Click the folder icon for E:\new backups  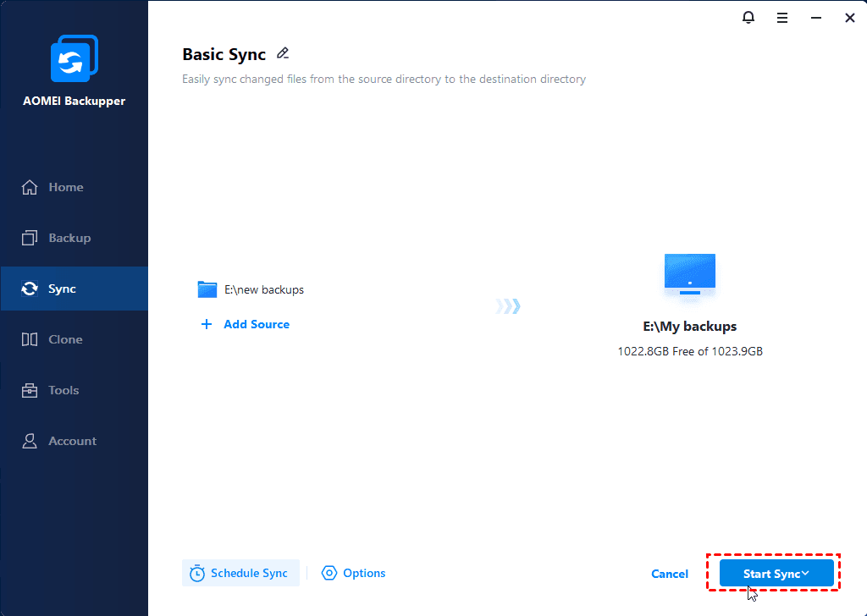pyautogui.click(x=207, y=289)
